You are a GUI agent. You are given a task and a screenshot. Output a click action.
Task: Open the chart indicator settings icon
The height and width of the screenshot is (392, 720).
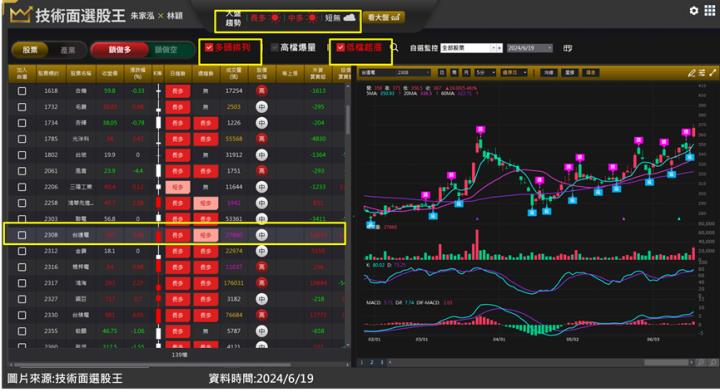point(702,73)
